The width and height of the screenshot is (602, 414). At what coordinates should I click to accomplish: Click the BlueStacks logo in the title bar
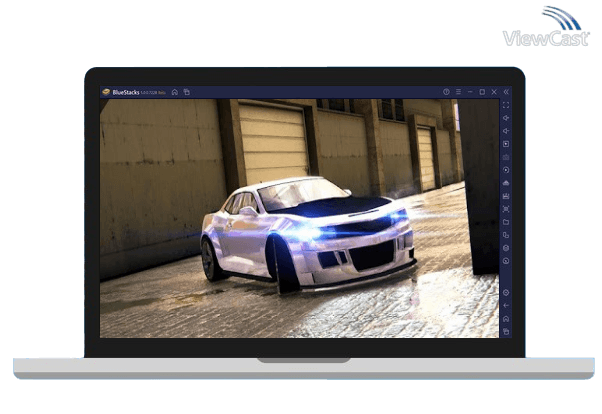tap(106, 92)
